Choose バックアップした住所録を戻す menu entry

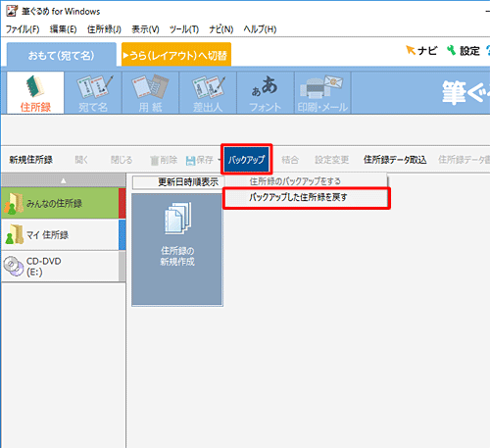(307, 197)
